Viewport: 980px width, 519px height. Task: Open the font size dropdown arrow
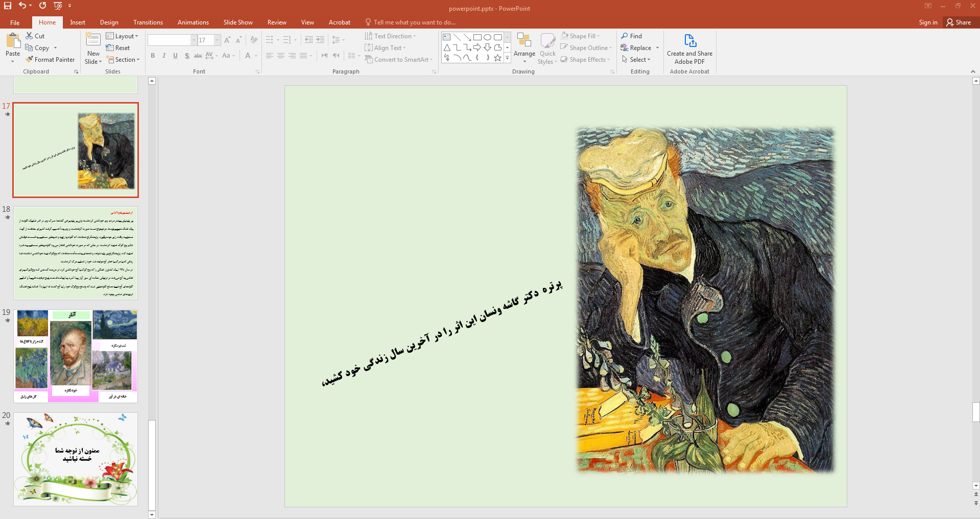point(218,40)
